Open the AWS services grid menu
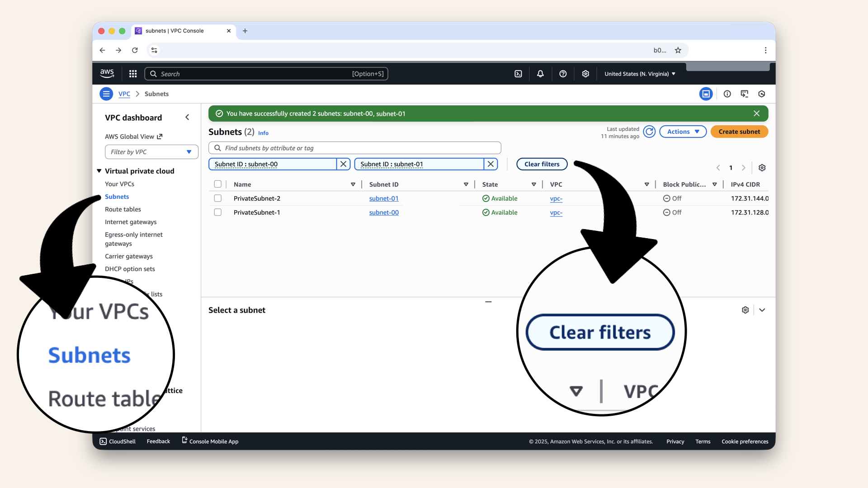The height and width of the screenshot is (488, 868). [132, 74]
